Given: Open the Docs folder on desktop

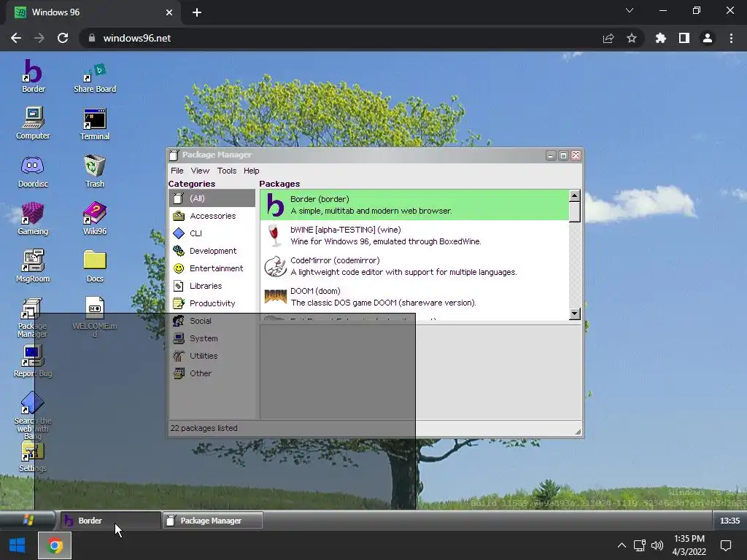Looking at the screenshot, I should point(94,265).
